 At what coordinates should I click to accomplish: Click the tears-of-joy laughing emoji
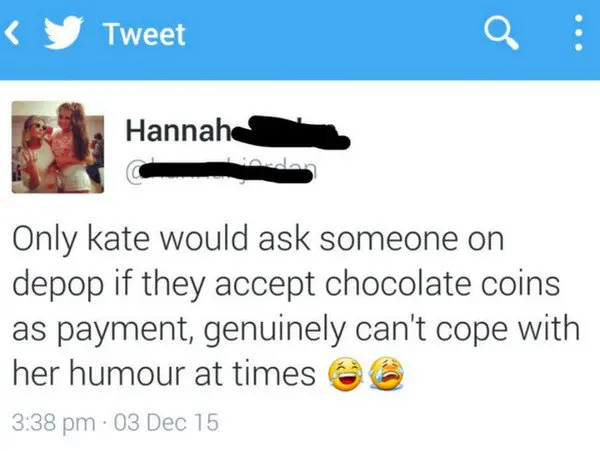(x=345, y=374)
